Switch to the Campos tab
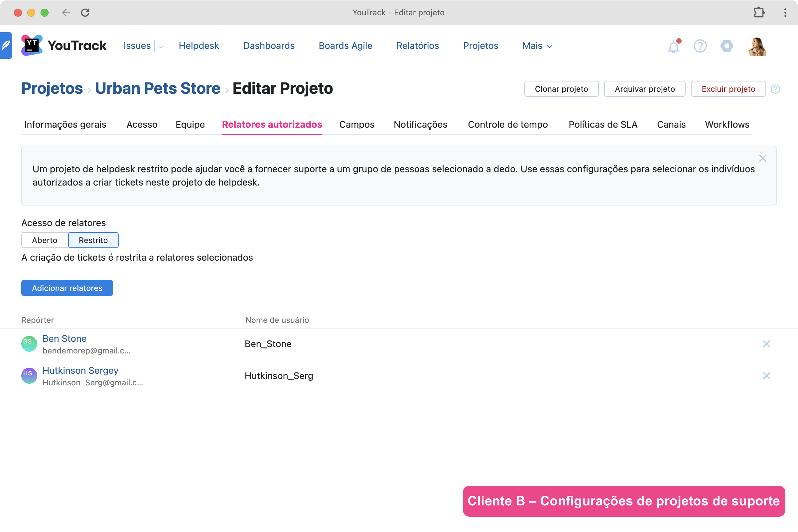The image size is (798, 532). 356,124
